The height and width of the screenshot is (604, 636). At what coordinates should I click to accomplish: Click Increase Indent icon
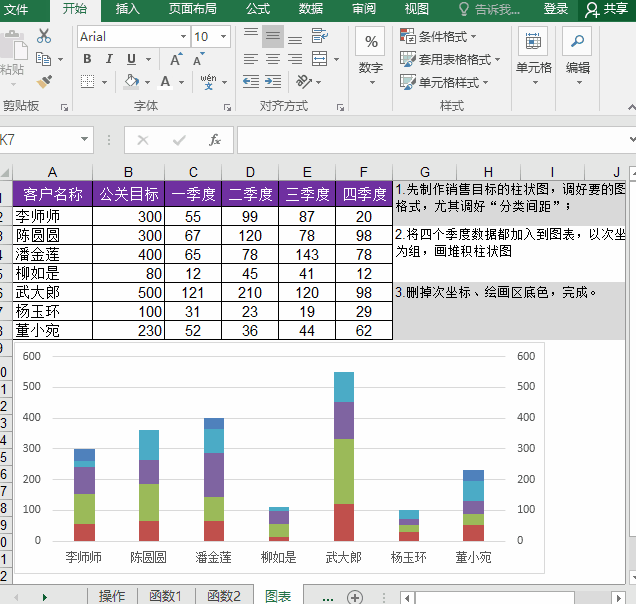[273, 82]
